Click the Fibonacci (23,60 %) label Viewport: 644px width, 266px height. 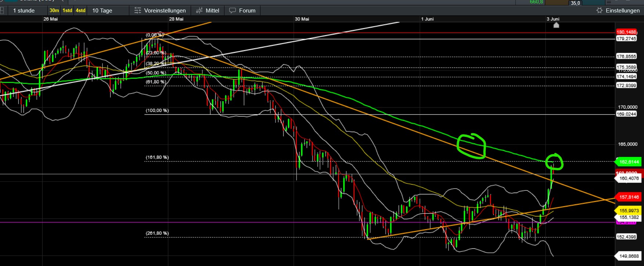pyautogui.click(x=156, y=53)
